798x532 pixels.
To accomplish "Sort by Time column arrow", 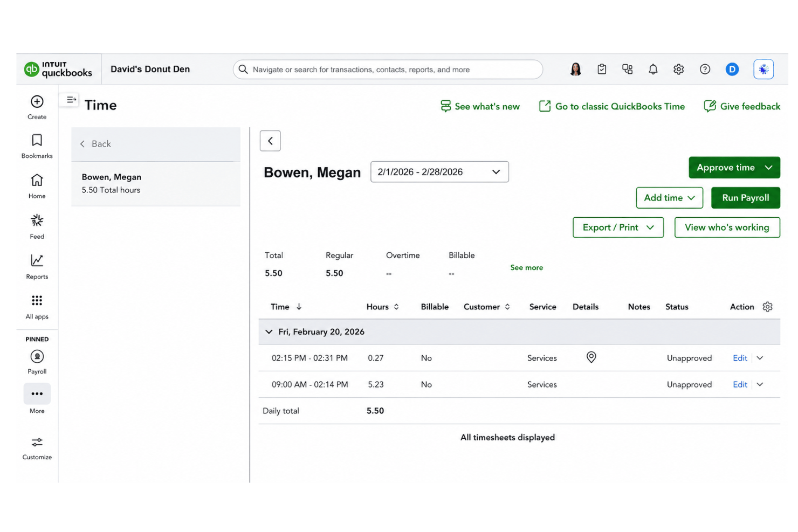I will point(299,307).
